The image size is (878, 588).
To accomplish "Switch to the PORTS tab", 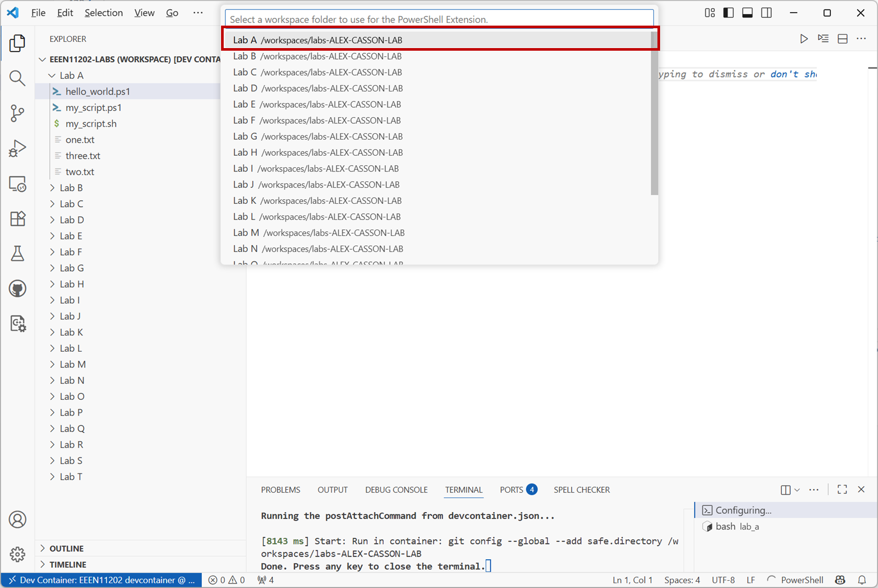I will (511, 490).
